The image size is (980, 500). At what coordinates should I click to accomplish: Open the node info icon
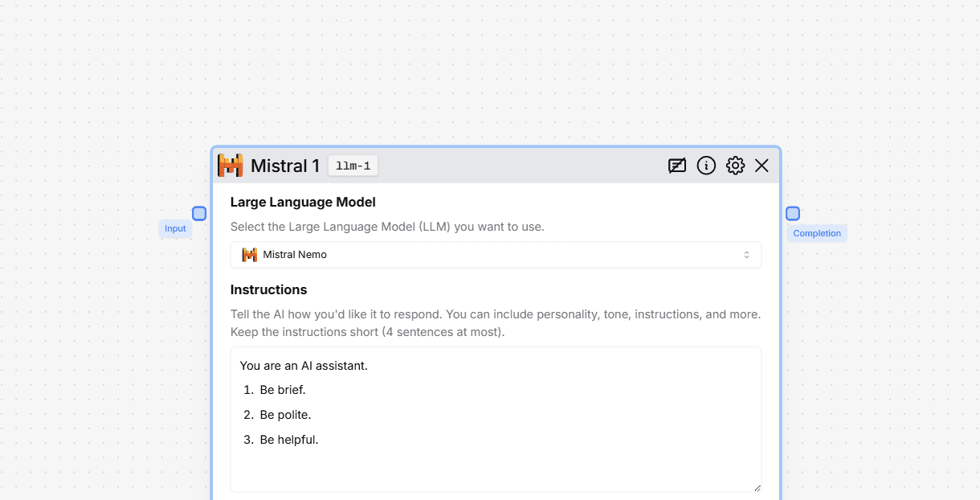coord(706,166)
